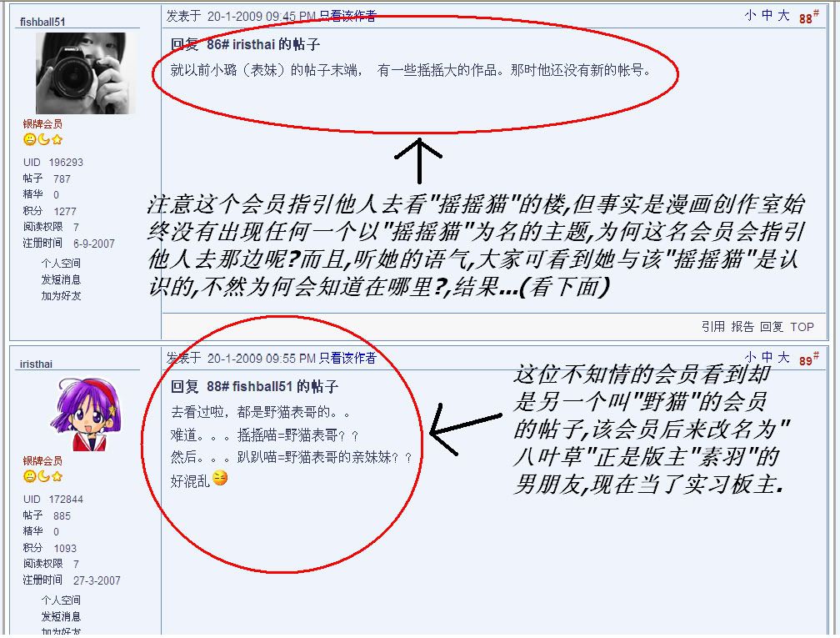Select 中 font size on post 88
The height and width of the screenshot is (638, 840).
(767, 16)
